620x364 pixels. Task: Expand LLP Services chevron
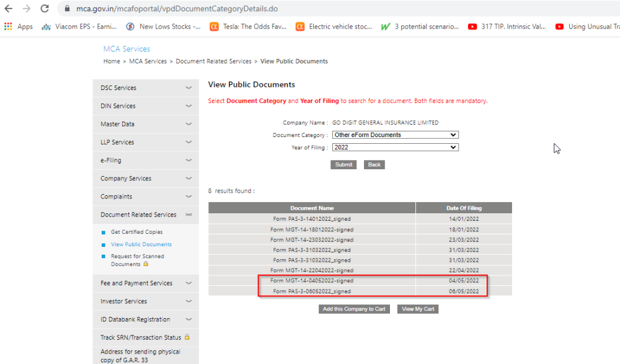click(x=188, y=142)
